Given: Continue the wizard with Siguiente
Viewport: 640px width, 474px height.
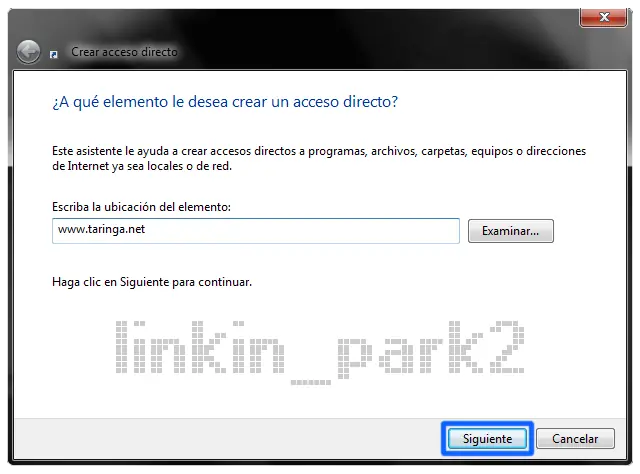Looking at the screenshot, I should [x=487, y=438].
